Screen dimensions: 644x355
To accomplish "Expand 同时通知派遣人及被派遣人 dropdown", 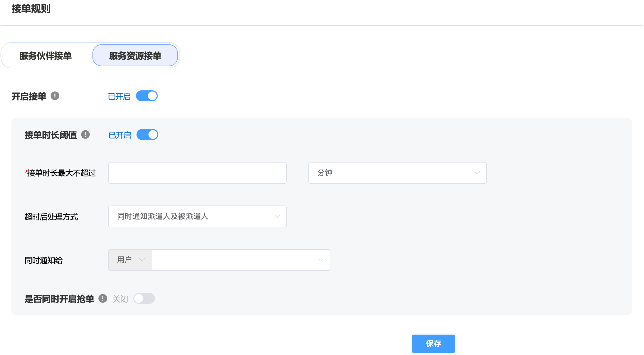I will click(197, 216).
